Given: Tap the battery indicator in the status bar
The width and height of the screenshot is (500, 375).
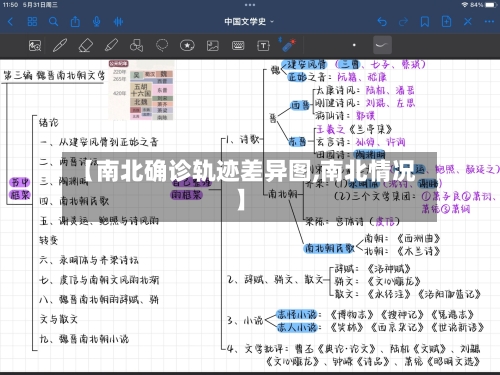Looking at the screenshot, I should (x=491, y=5).
